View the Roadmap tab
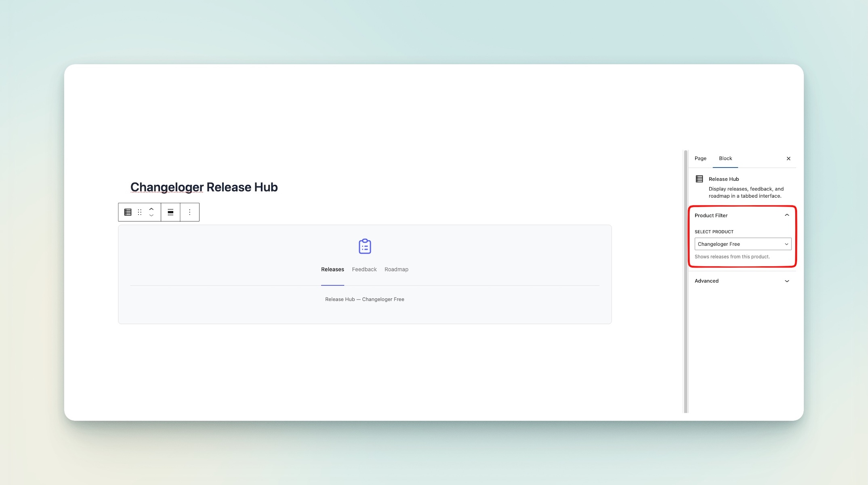868x485 pixels. pyautogui.click(x=396, y=269)
